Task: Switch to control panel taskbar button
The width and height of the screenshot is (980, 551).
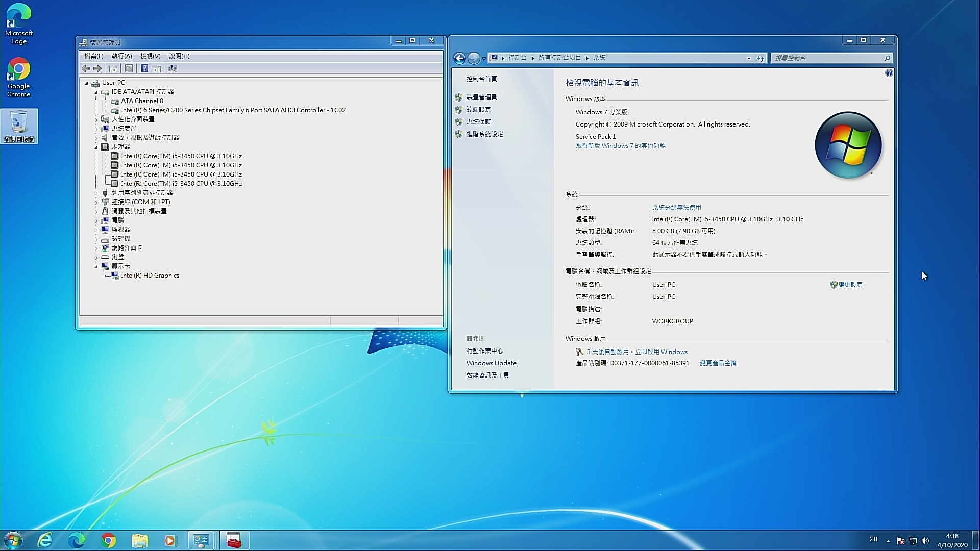Action: click(201, 540)
